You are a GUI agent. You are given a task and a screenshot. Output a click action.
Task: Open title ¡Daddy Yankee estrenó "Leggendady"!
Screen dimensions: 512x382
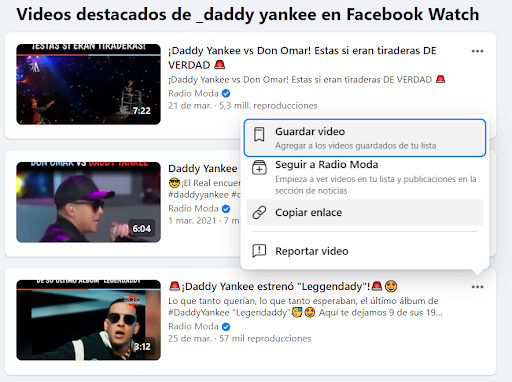[x=283, y=286]
